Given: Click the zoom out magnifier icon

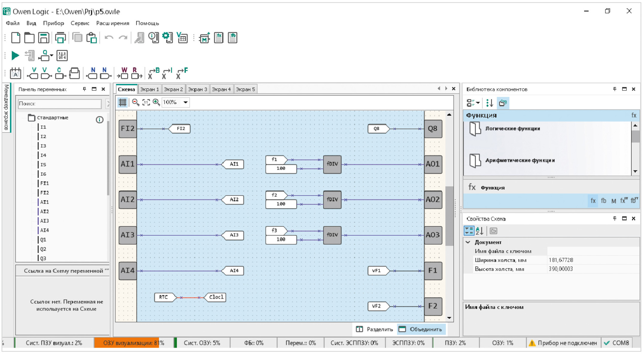Looking at the screenshot, I should (136, 102).
